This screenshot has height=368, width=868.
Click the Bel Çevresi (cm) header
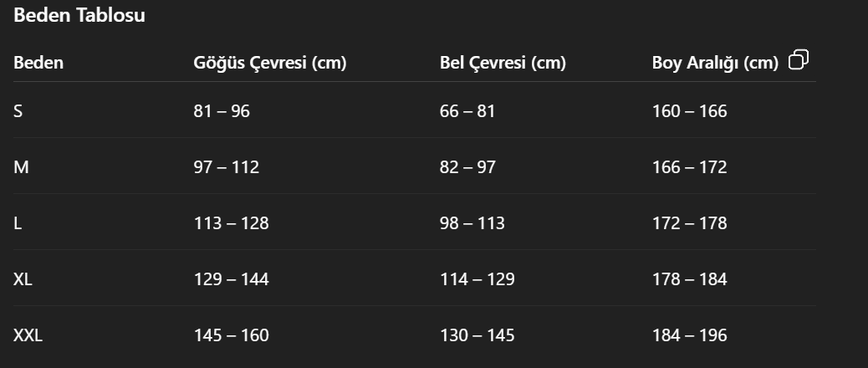point(503,63)
